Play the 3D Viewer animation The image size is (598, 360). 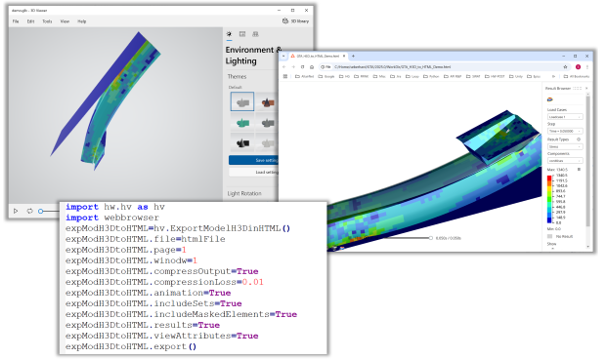tap(16, 211)
